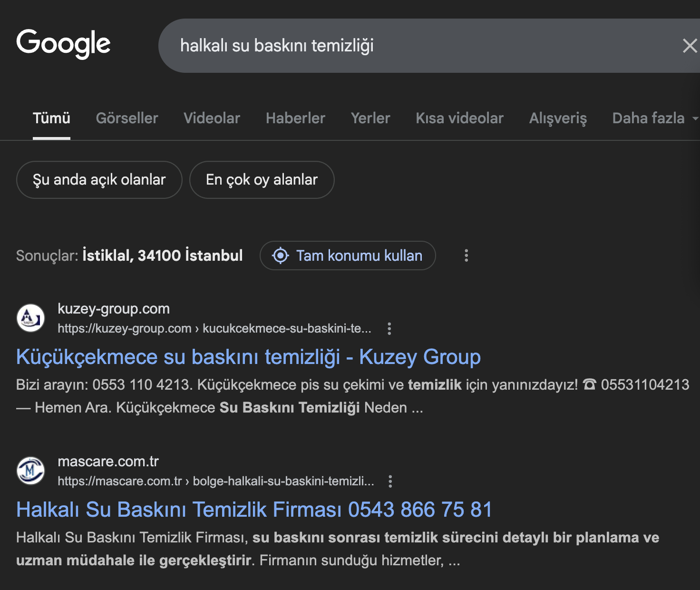The image size is (700, 590).
Task: Click the mascare.com.tr site name
Action: coord(108,462)
